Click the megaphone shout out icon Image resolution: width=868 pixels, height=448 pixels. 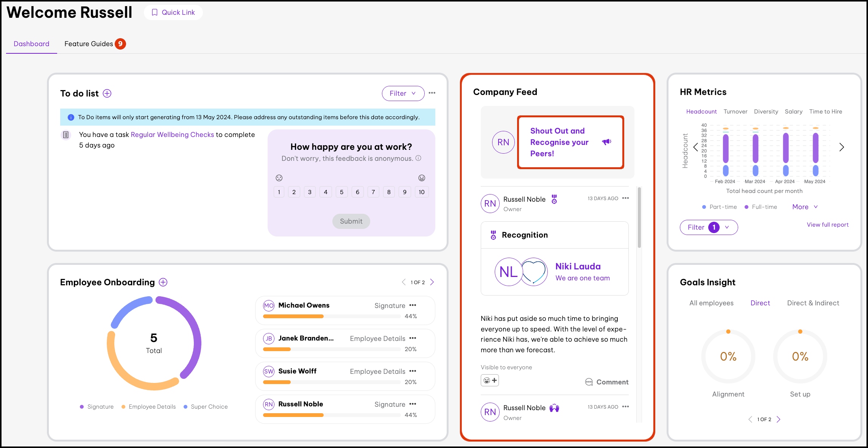(x=607, y=142)
